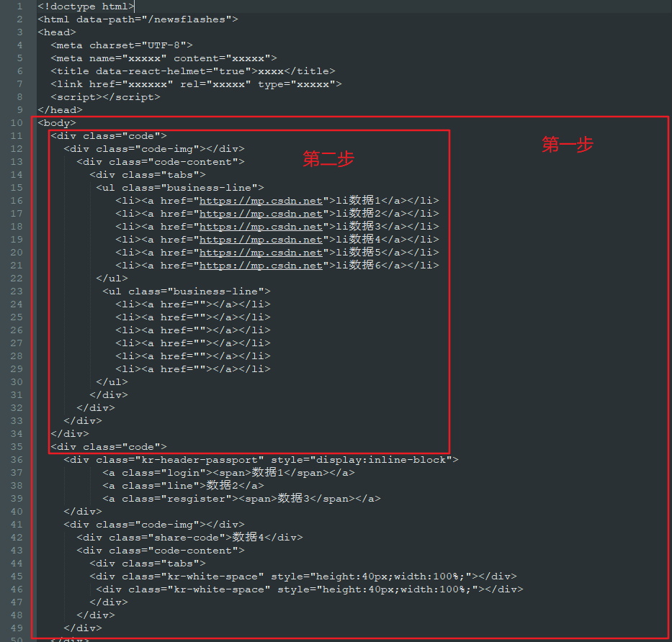Open the mp.csdn.net link before li数据6

pos(261,266)
